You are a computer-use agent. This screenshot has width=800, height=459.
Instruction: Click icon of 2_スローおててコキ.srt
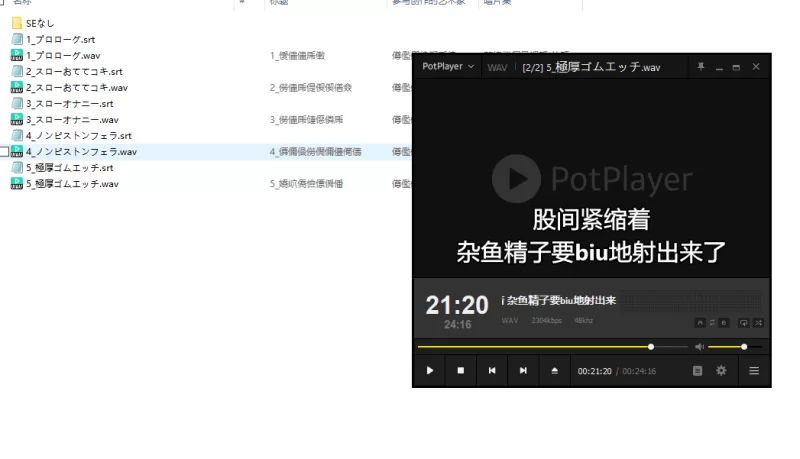click(x=17, y=71)
